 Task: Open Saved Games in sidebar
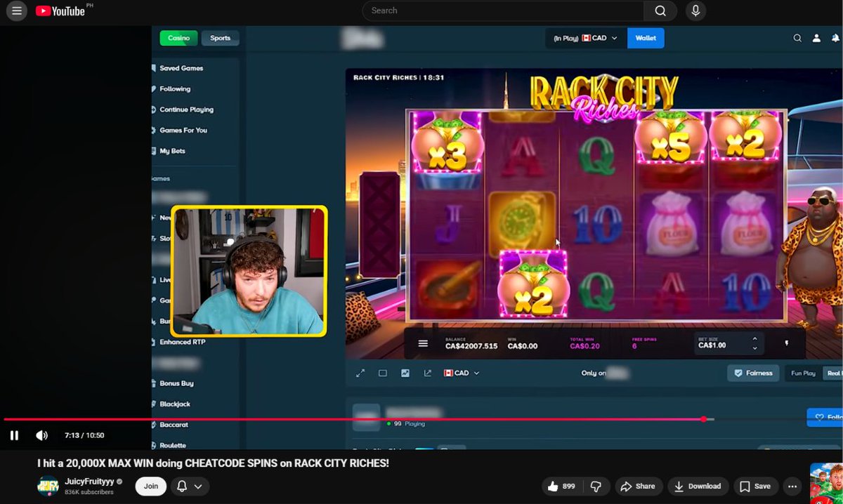point(181,68)
